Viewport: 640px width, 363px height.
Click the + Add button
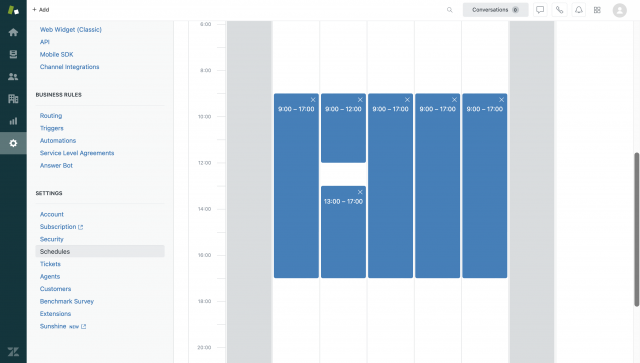pyautogui.click(x=41, y=9)
